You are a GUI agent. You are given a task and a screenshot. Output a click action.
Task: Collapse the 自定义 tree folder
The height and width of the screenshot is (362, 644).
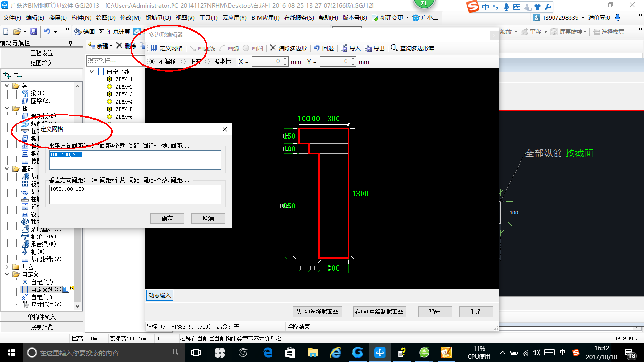point(7,274)
